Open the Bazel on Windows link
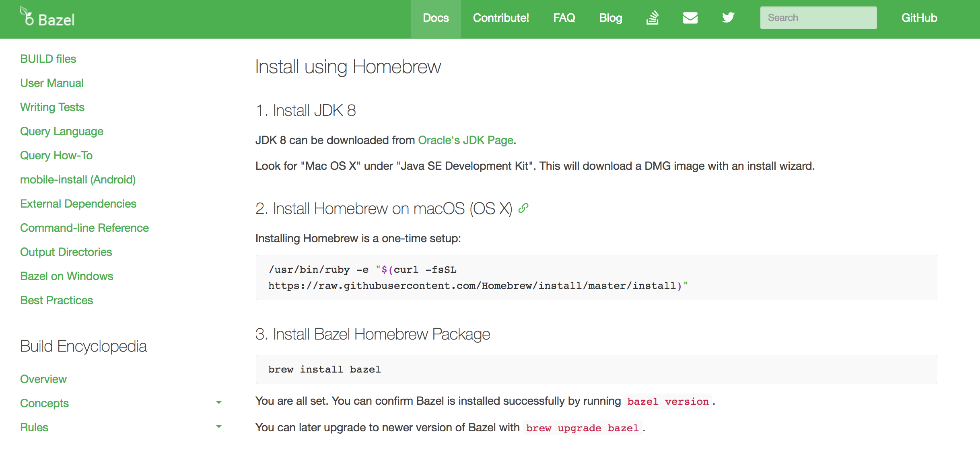 point(67,276)
